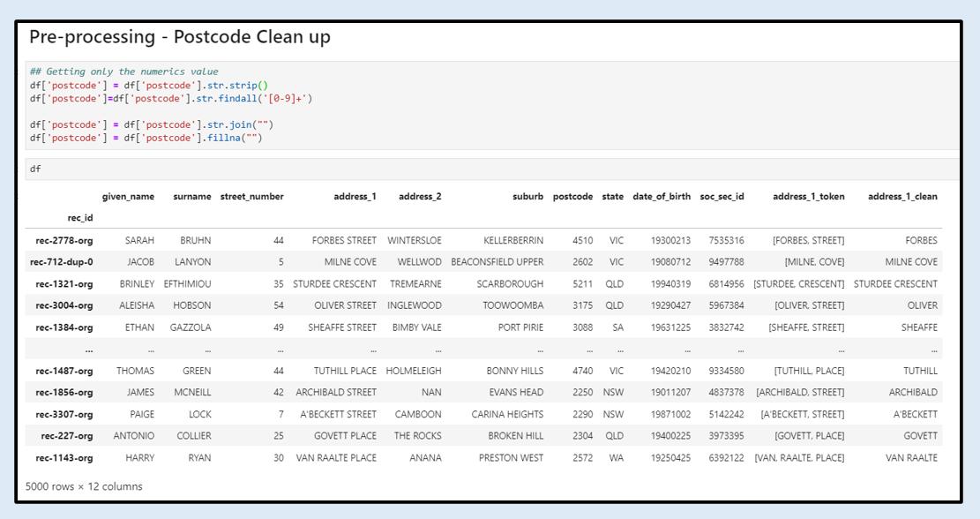
Task: Click the address_1_clean column header
Action: [902, 196]
